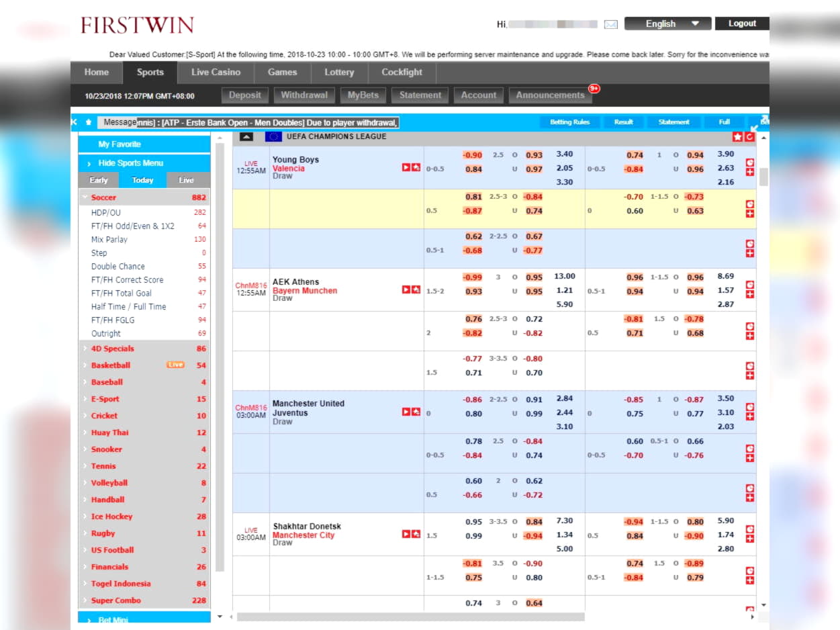Add Manchester United match to favorites

[x=416, y=412]
